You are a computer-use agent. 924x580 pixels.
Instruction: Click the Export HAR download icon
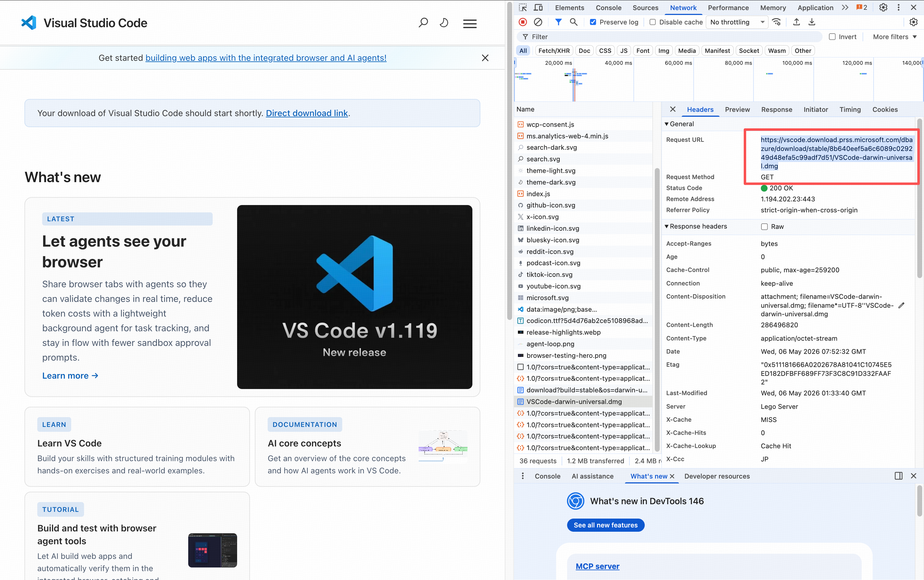pos(812,22)
